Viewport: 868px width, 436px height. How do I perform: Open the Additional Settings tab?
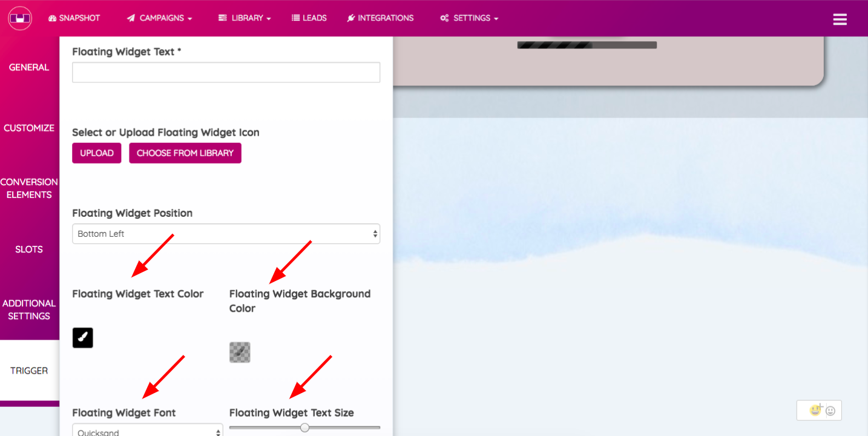(29, 309)
